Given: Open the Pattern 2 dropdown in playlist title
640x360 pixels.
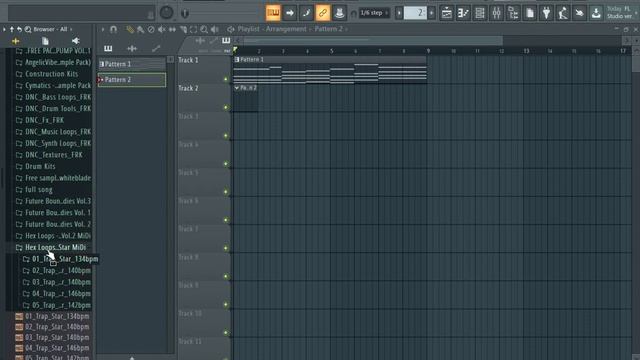Looking at the screenshot, I should [x=331, y=29].
